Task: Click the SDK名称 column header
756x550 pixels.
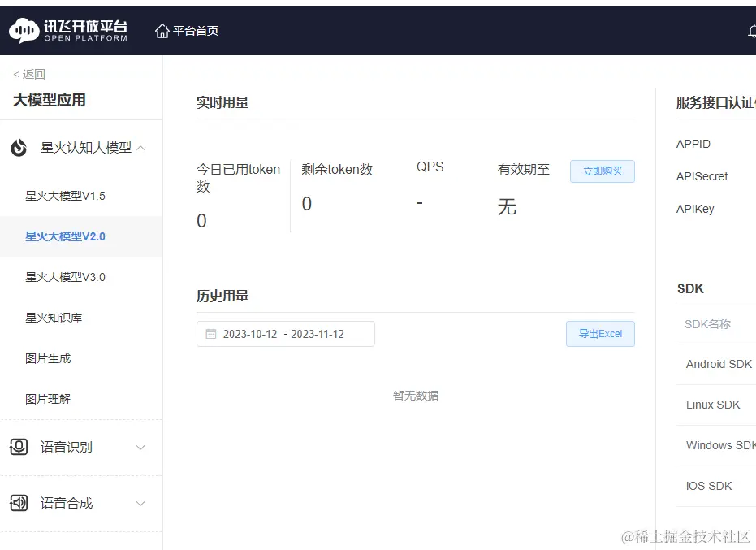Action: 708,324
